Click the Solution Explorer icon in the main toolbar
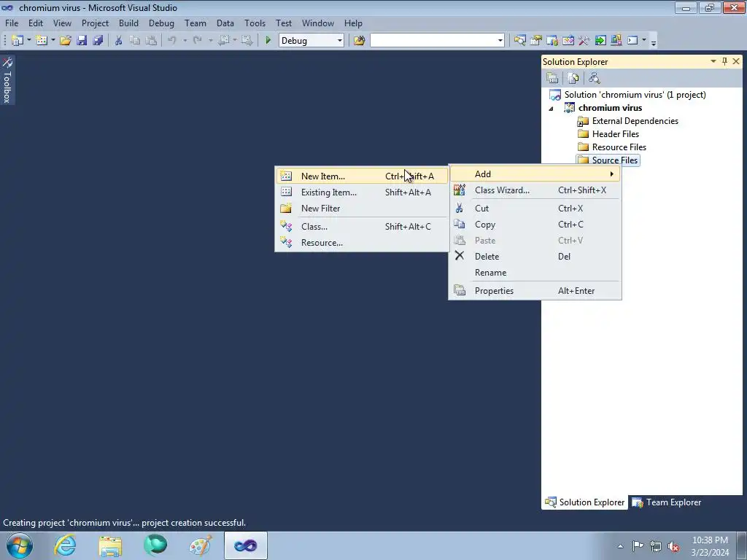The image size is (747, 560). (x=519, y=41)
